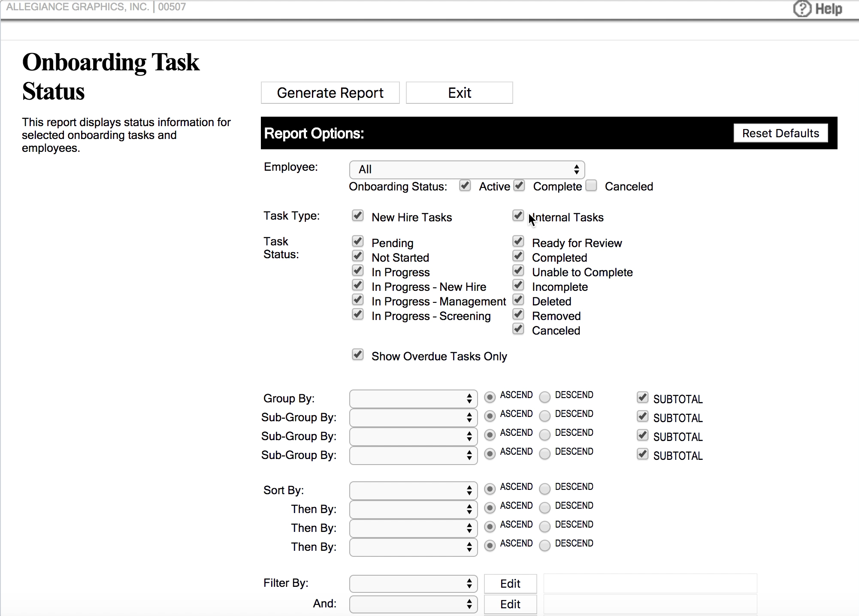Select DESCEND for the Group By order
The image size is (859, 616).
(x=544, y=397)
